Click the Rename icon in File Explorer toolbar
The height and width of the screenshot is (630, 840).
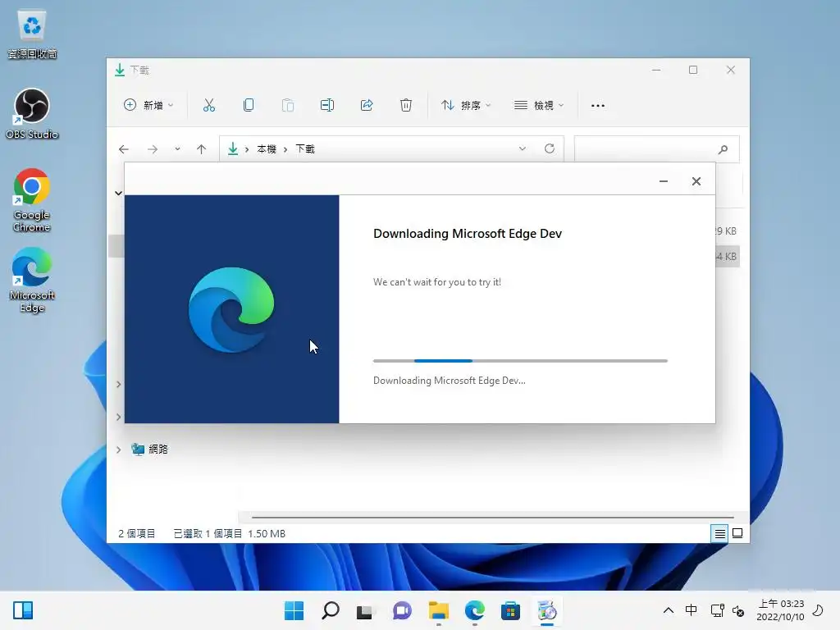(326, 105)
